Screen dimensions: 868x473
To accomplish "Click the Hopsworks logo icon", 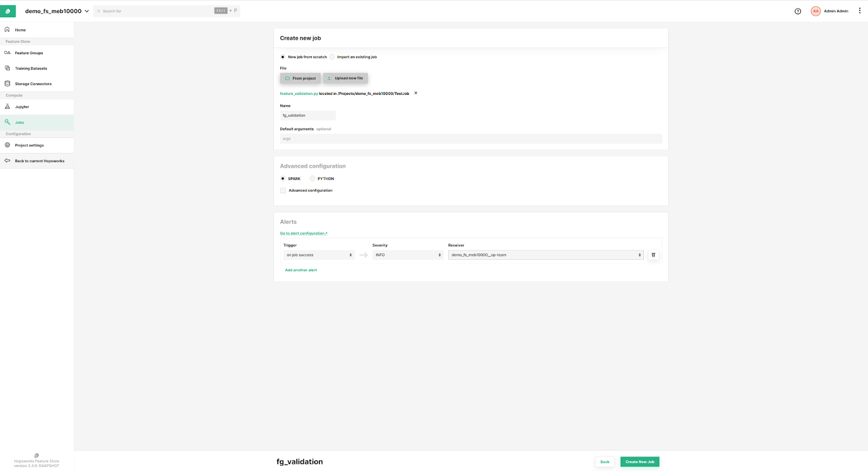I will click(8, 11).
